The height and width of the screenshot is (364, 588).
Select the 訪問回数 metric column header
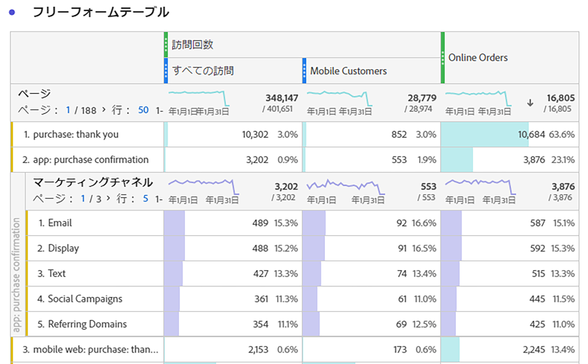[x=192, y=45]
